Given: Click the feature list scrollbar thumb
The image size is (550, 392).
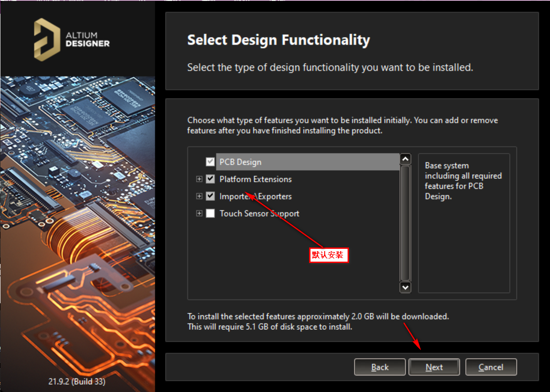Looking at the screenshot, I should [x=405, y=223].
